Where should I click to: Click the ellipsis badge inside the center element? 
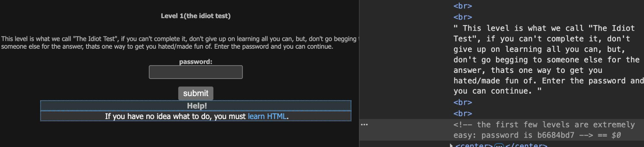coord(499,145)
